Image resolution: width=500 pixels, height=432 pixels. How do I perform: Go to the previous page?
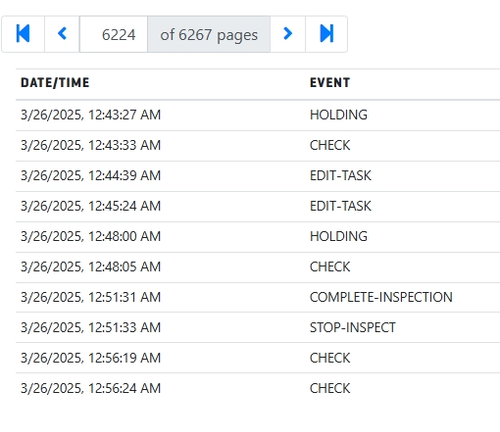62,34
